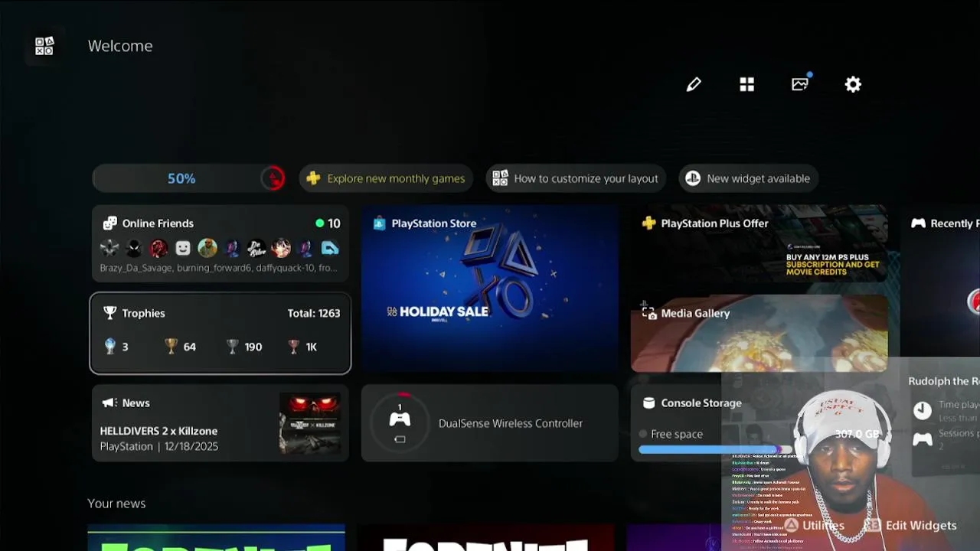Click the PS Plus icon in monthly games pill
This screenshot has width=980, height=551.
(313, 178)
